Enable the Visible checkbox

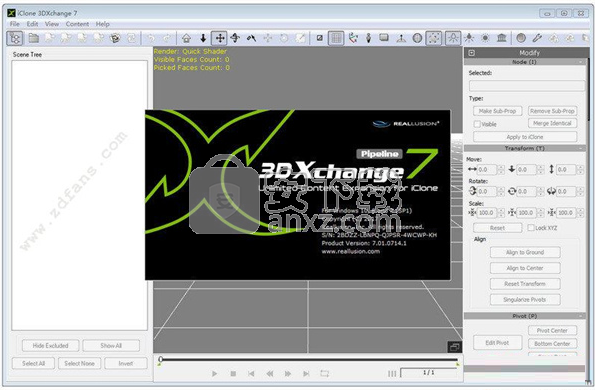pos(477,124)
